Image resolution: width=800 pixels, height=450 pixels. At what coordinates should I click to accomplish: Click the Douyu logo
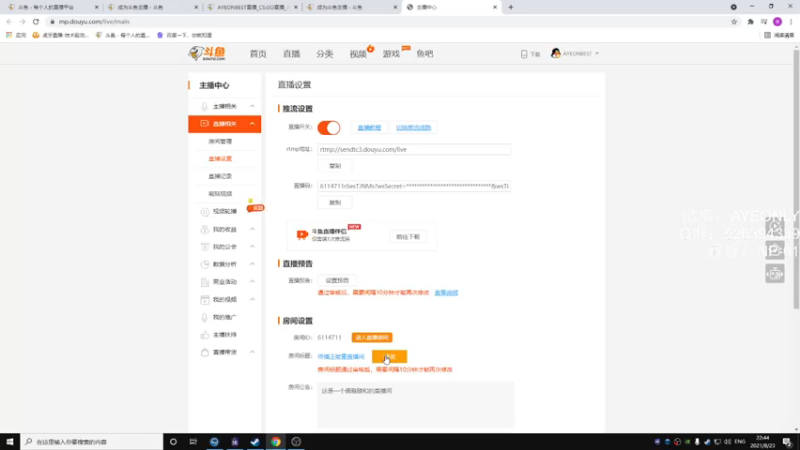click(x=207, y=53)
